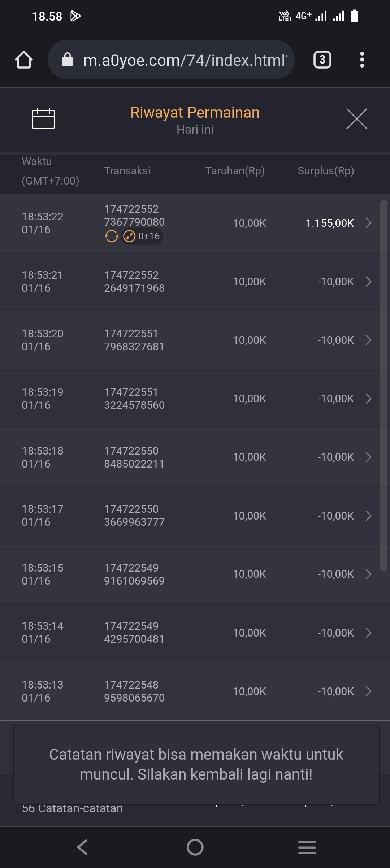Expand the 18:53:13 transaction row chevron

pos(368,691)
